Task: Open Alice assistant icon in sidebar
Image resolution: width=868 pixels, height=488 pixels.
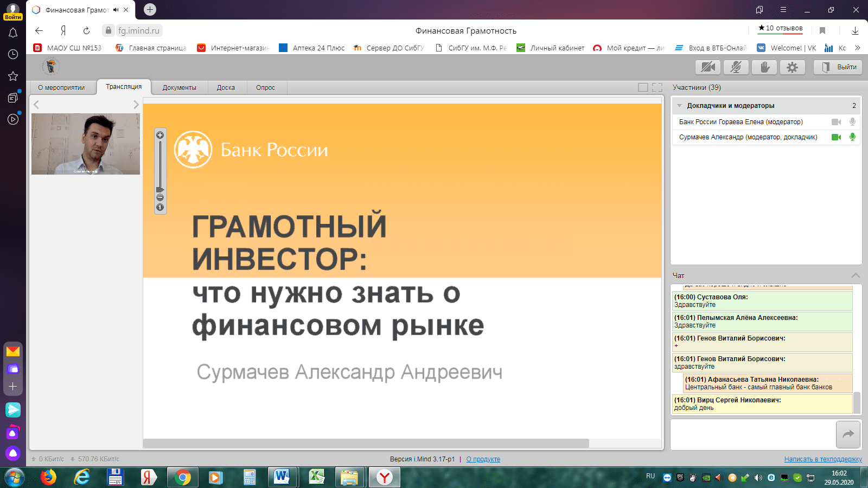Action: 13,453
